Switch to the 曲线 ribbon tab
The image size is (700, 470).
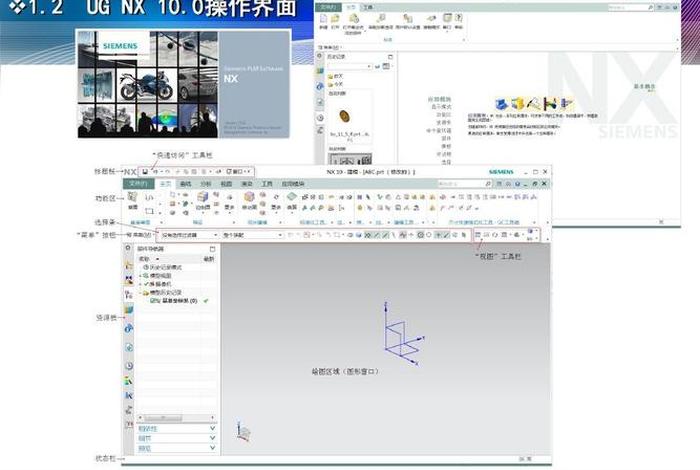(185, 185)
